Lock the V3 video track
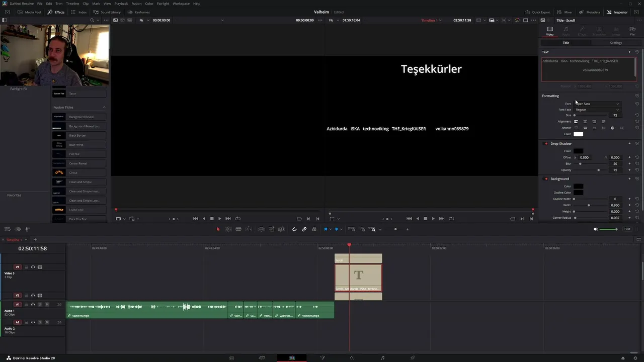This screenshot has height=362, width=644. pyautogui.click(x=26, y=267)
